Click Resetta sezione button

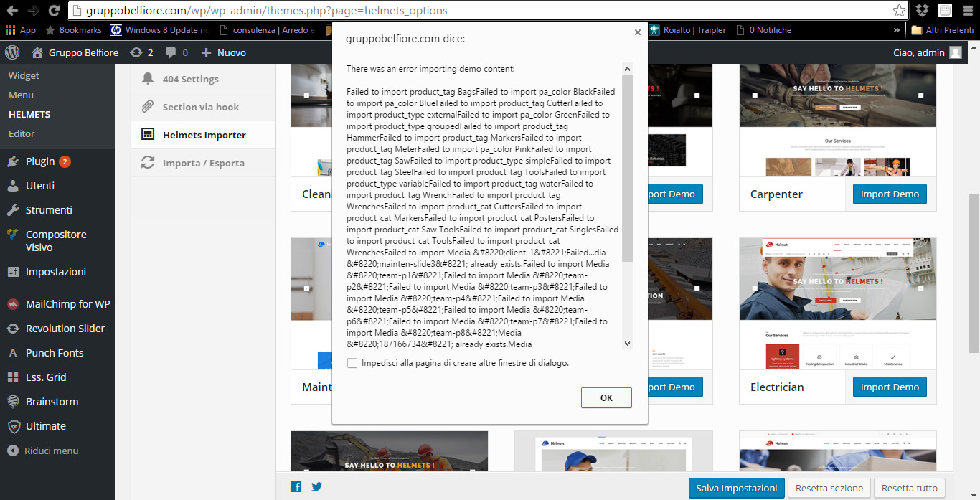tap(829, 488)
